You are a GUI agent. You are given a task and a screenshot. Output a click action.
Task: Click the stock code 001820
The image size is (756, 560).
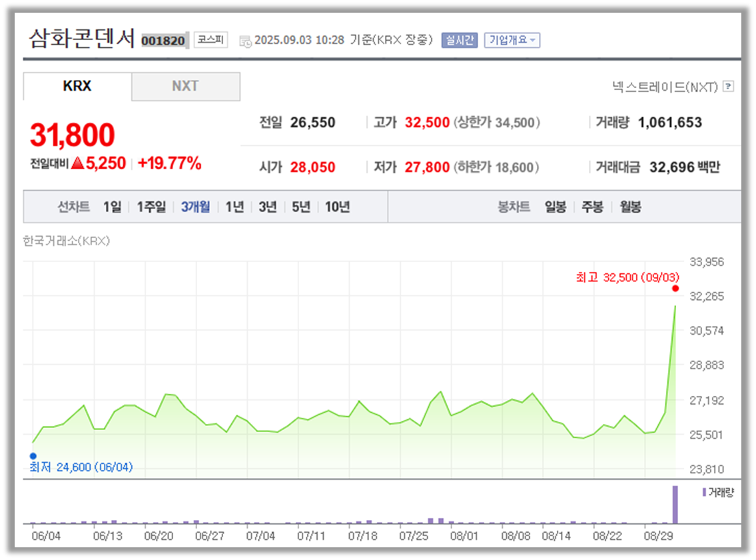[x=163, y=41]
